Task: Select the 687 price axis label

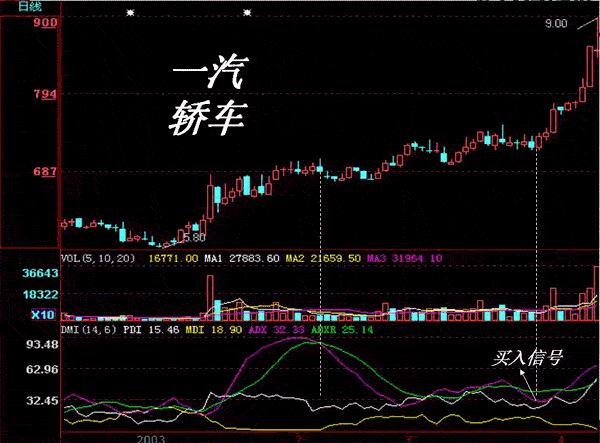Action: click(x=45, y=171)
